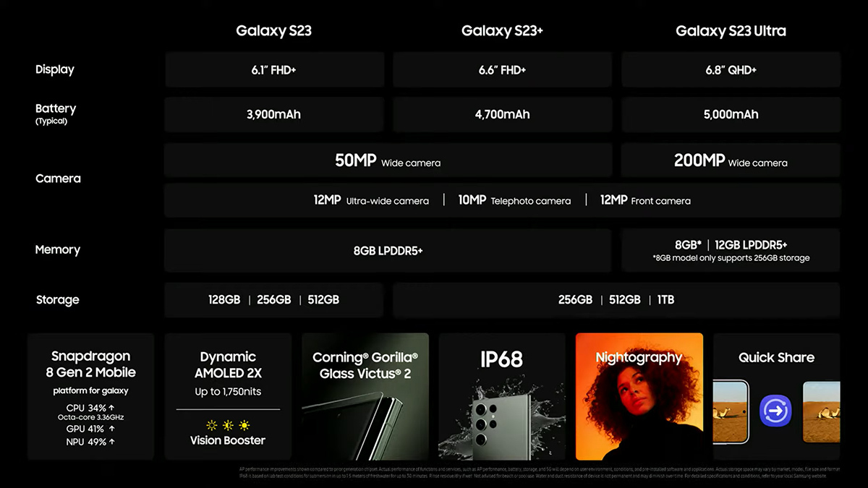Select the Nightography portrait tile
Image resolution: width=868 pixels, height=488 pixels.
point(639,396)
